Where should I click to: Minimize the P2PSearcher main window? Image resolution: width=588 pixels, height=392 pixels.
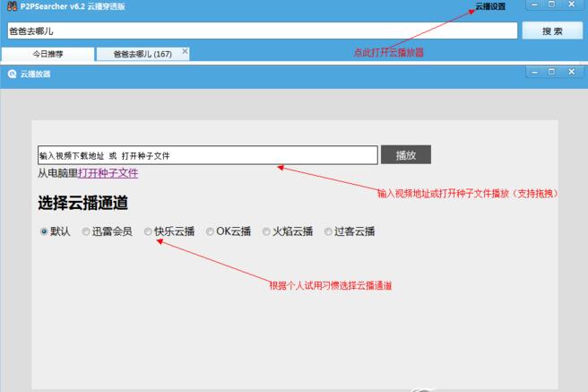(535, 4)
